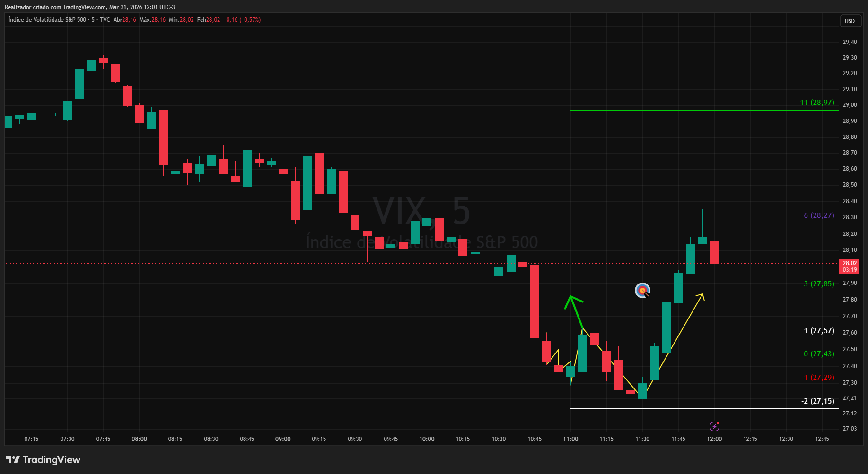
Task: Click the 27,03 price axis label
Action: [850, 429]
